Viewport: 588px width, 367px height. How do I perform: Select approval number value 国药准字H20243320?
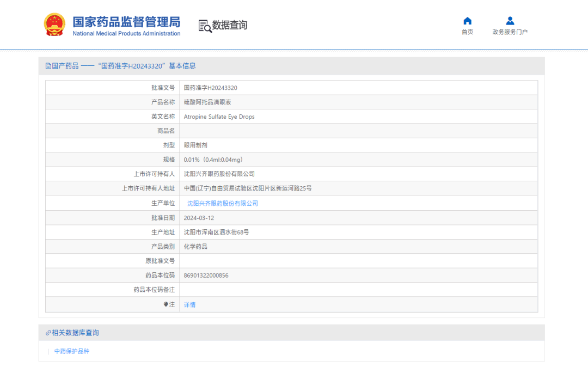(x=210, y=88)
